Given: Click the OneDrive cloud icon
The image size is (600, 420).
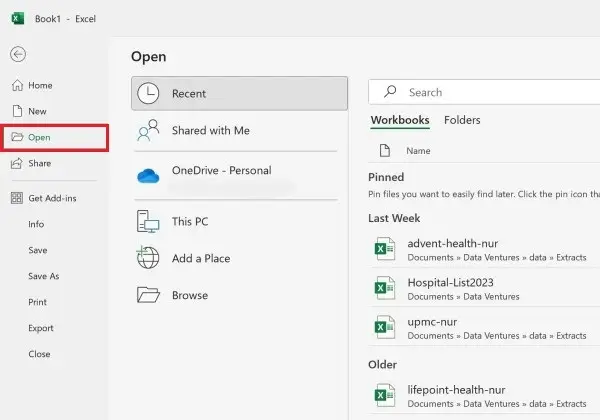Looking at the screenshot, I should tap(148, 176).
